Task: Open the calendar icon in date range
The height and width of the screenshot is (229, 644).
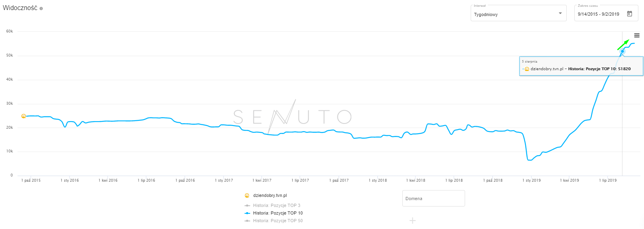Action: pos(630,14)
